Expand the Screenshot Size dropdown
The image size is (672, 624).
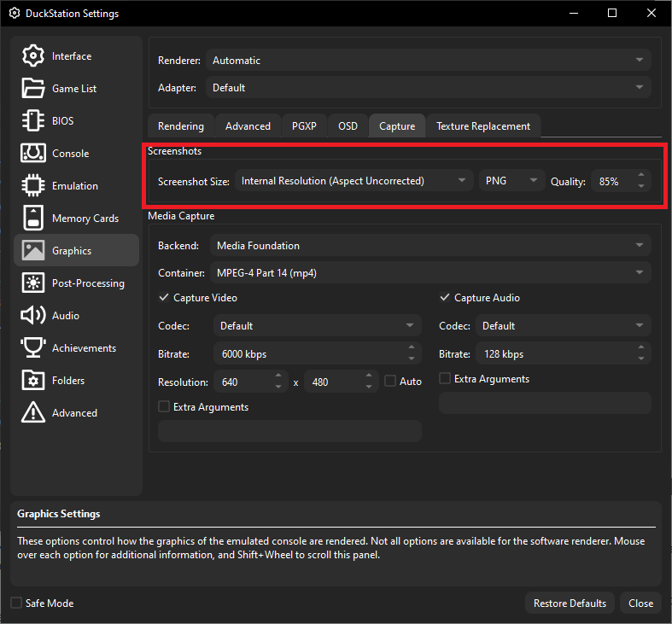[354, 181]
